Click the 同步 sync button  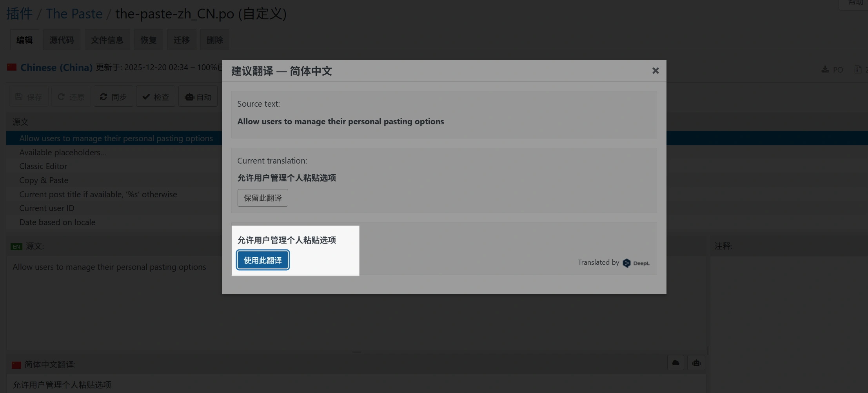[113, 96]
